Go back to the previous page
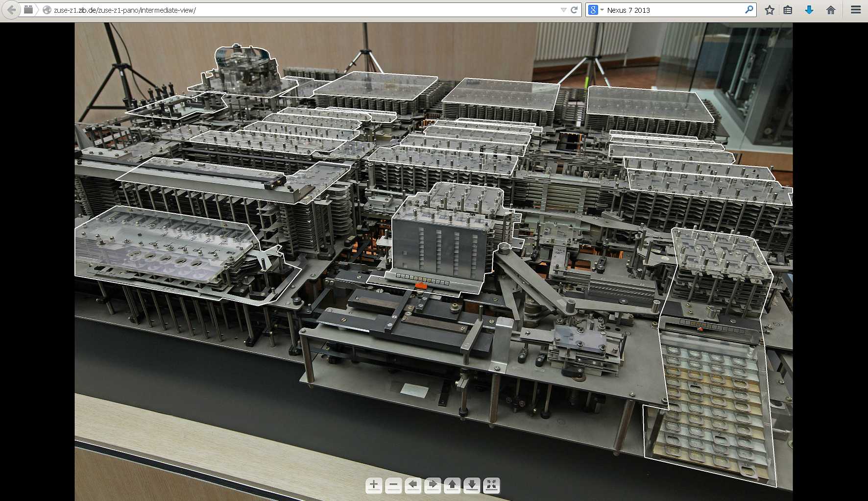Screen dimensions: 868x501 click(x=11, y=10)
